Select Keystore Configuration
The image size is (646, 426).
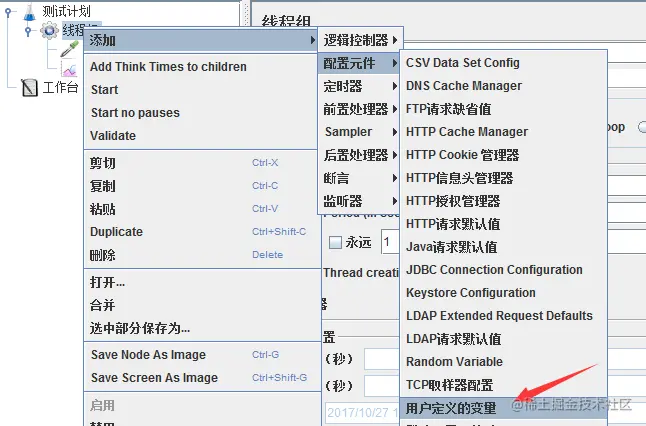point(503,293)
